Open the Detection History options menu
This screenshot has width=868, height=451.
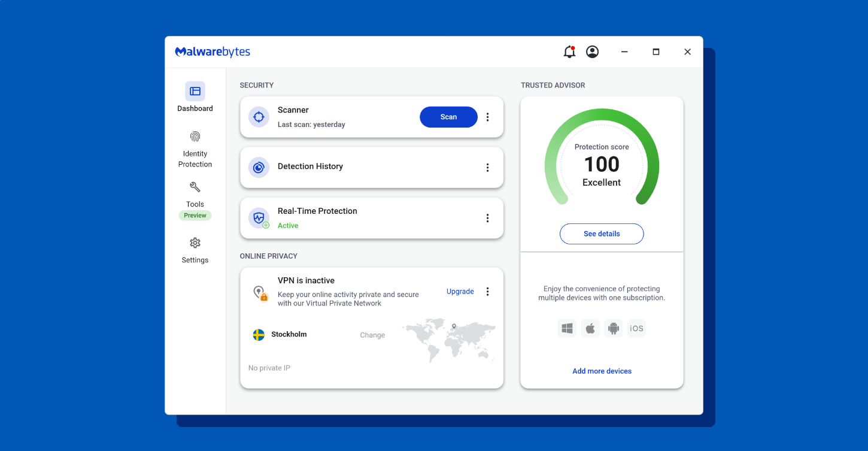coord(487,167)
